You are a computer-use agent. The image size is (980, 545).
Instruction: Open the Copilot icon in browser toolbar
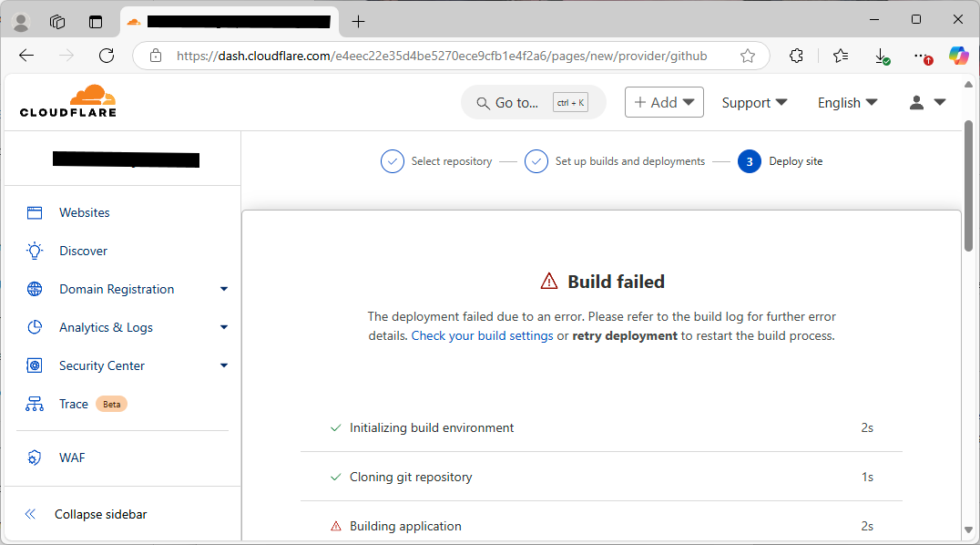click(958, 56)
